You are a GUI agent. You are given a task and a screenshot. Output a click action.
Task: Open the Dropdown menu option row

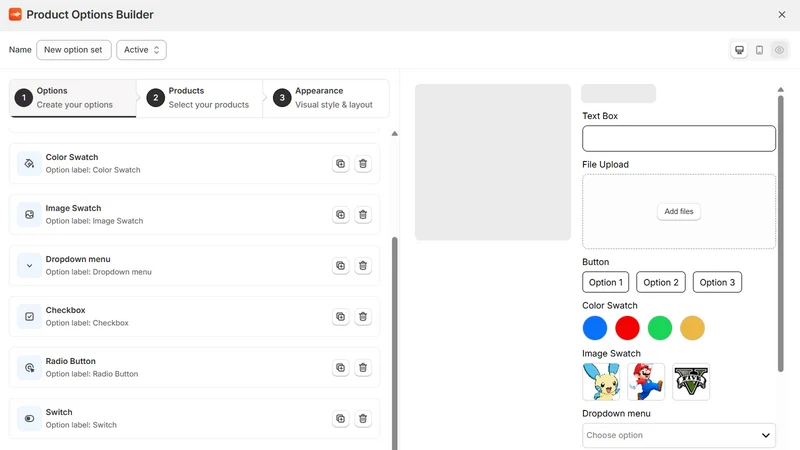[194, 266]
